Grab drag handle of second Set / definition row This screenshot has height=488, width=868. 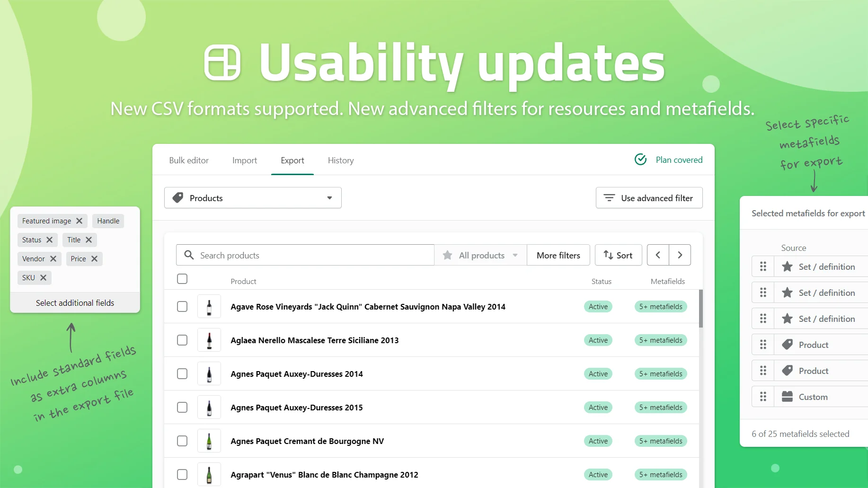[763, 293]
